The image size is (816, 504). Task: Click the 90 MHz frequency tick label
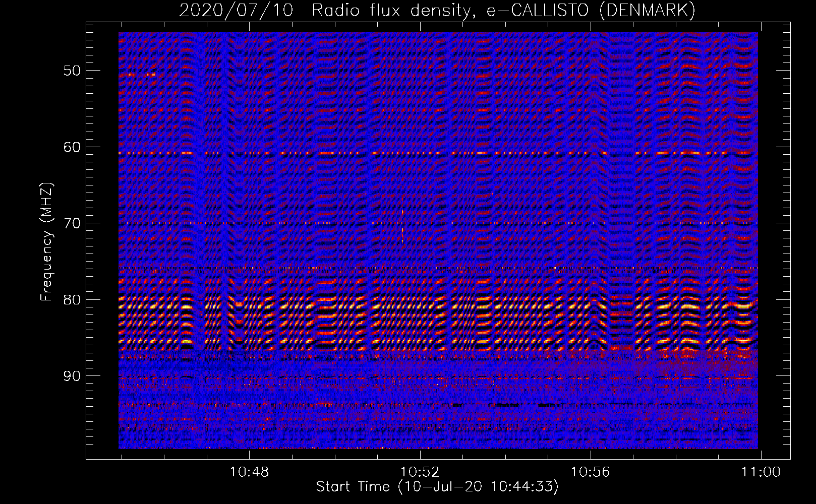tap(72, 376)
